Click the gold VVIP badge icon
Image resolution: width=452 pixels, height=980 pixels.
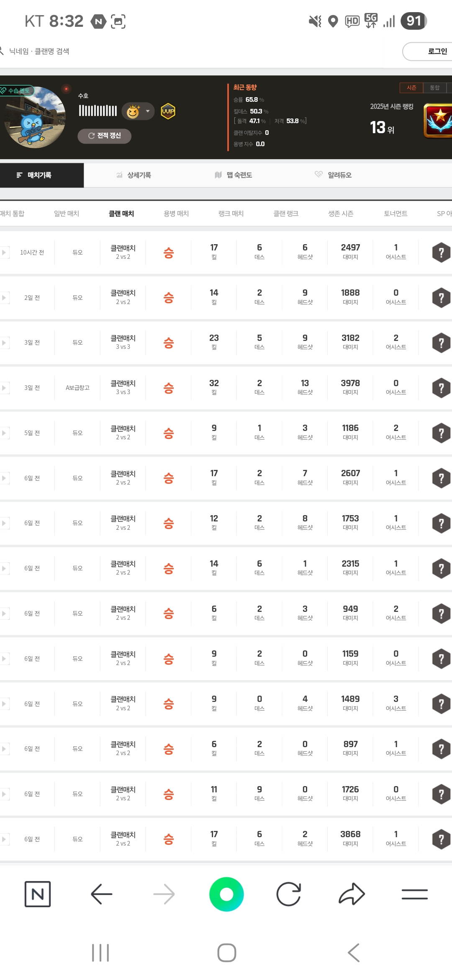168,111
